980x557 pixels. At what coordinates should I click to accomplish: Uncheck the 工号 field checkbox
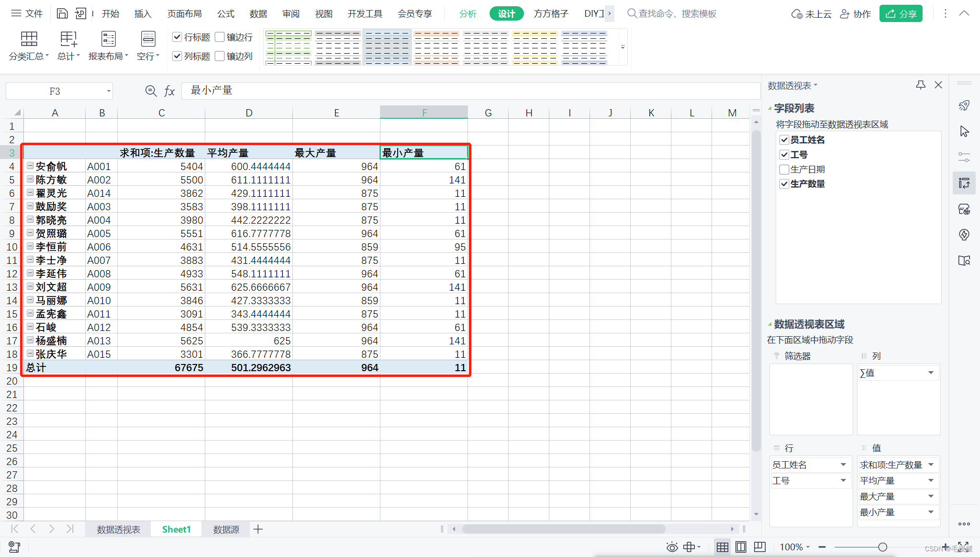[784, 155]
